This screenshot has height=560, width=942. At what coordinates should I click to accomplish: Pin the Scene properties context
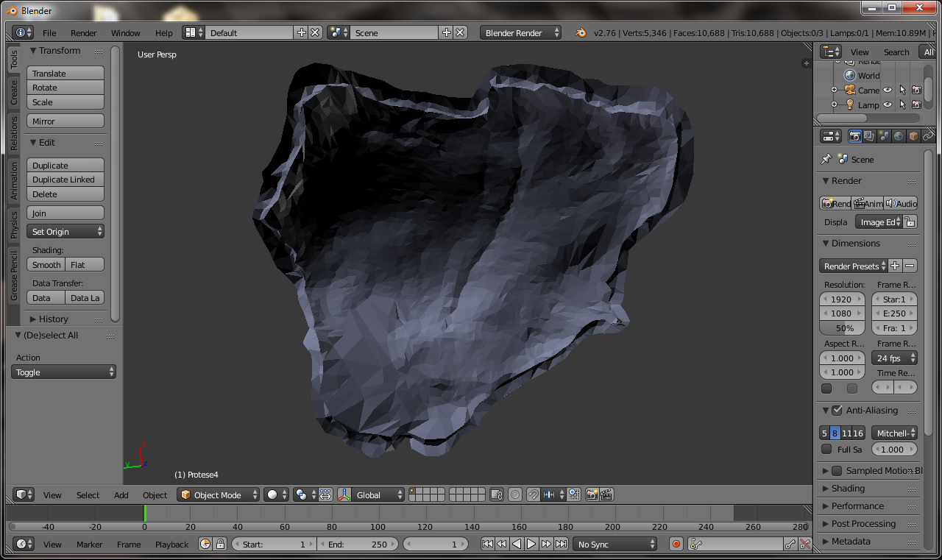pos(826,159)
